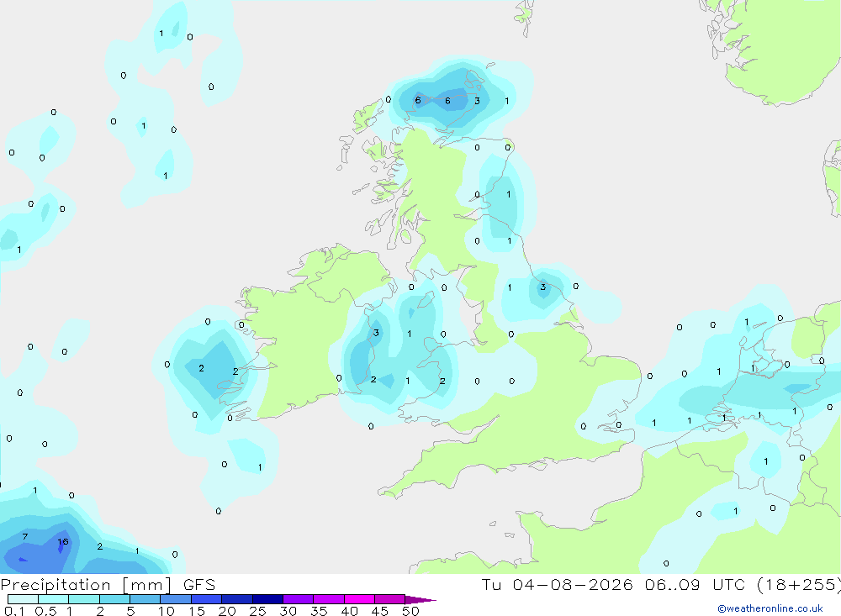Choose the 40–45 mm magenta legend swatch
Image resolution: width=841 pixels, height=616 pixels.
point(359,599)
